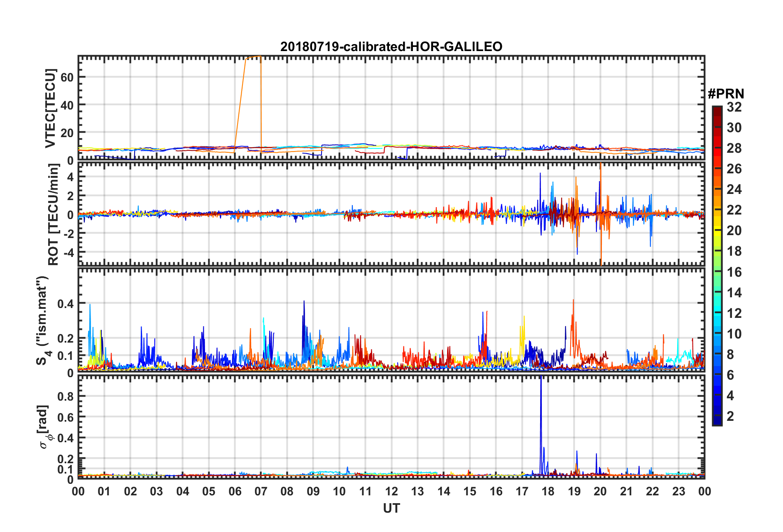Screen dimensions: 783x532
Task: Click the "UT" x-axis label
Action: tap(391, 509)
